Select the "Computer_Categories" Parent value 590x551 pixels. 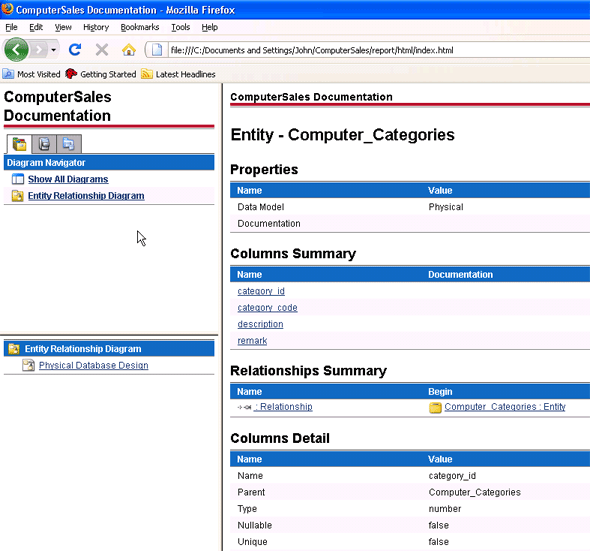474,492
